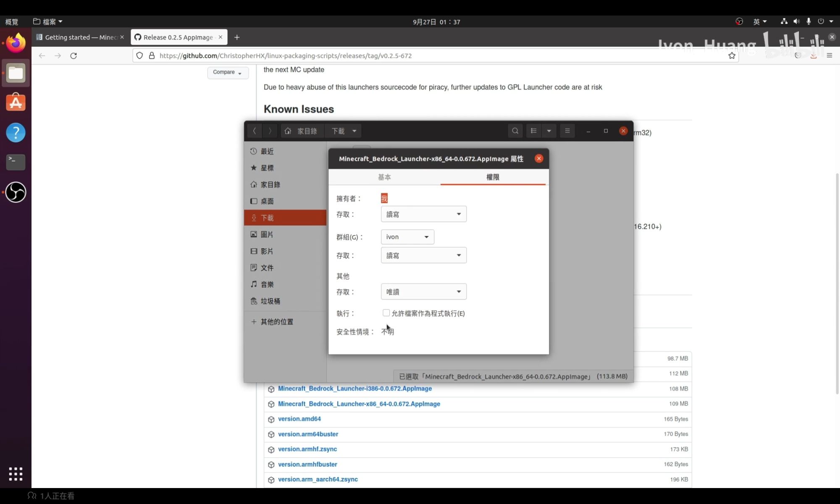Viewport: 840px width, 504px height.
Task: Open the Help icon in dock
Action: pyautogui.click(x=16, y=133)
